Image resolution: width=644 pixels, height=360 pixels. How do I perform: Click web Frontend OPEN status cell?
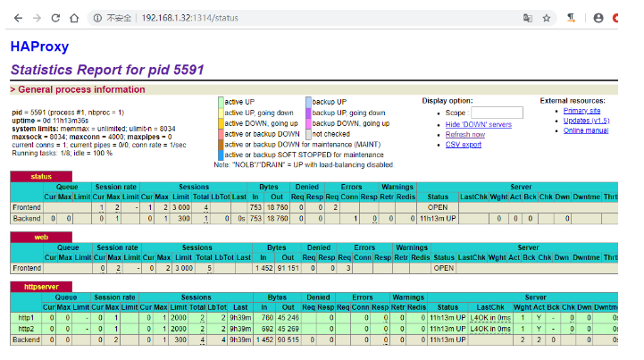click(x=444, y=268)
